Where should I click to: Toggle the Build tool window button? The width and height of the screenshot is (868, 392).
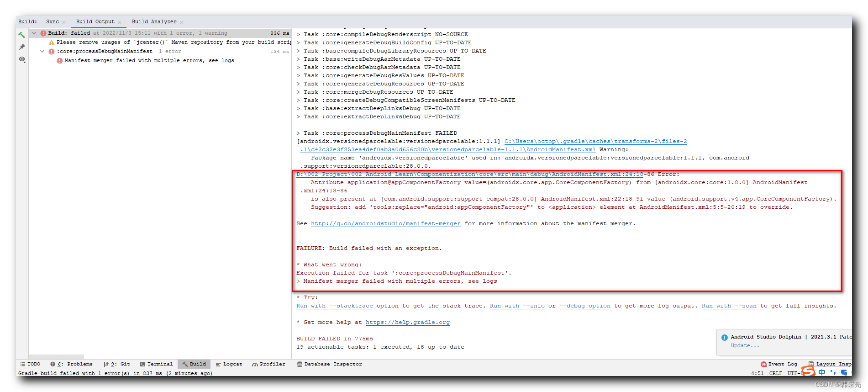(194, 364)
